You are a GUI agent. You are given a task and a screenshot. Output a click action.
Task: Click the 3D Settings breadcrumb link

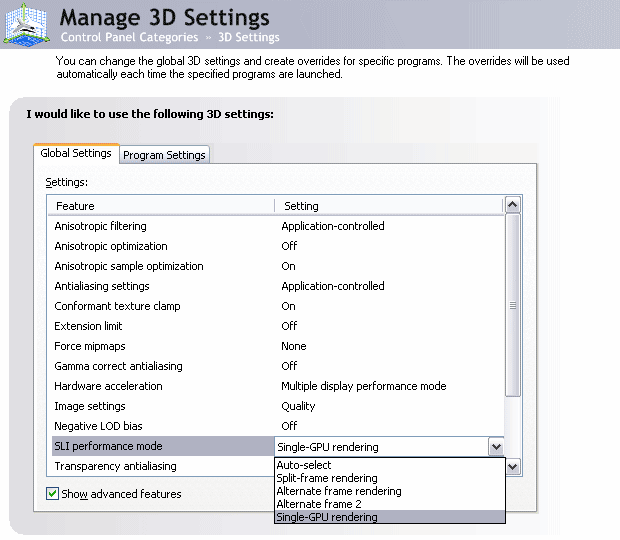(x=248, y=38)
